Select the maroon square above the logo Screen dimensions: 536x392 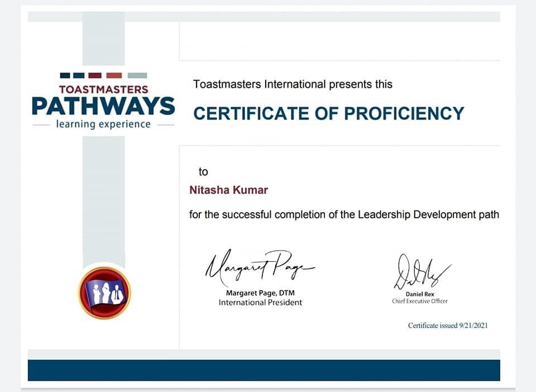pos(95,75)
